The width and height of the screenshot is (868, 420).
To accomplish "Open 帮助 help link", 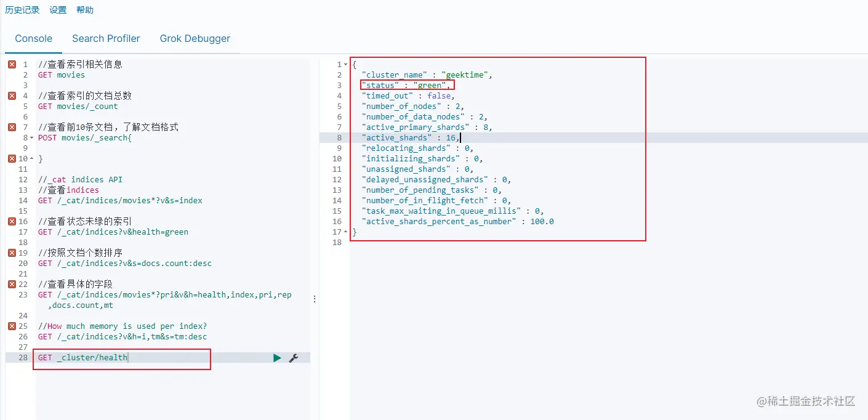I will pyautogui.click(x=85, y=10).
